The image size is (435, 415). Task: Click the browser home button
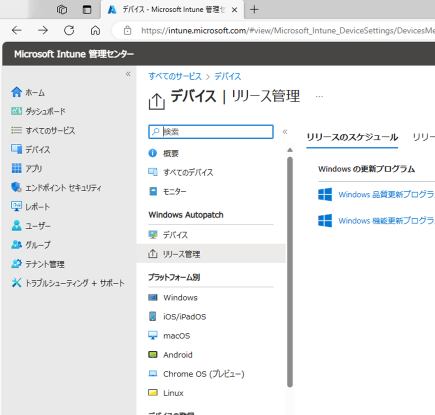95,30
